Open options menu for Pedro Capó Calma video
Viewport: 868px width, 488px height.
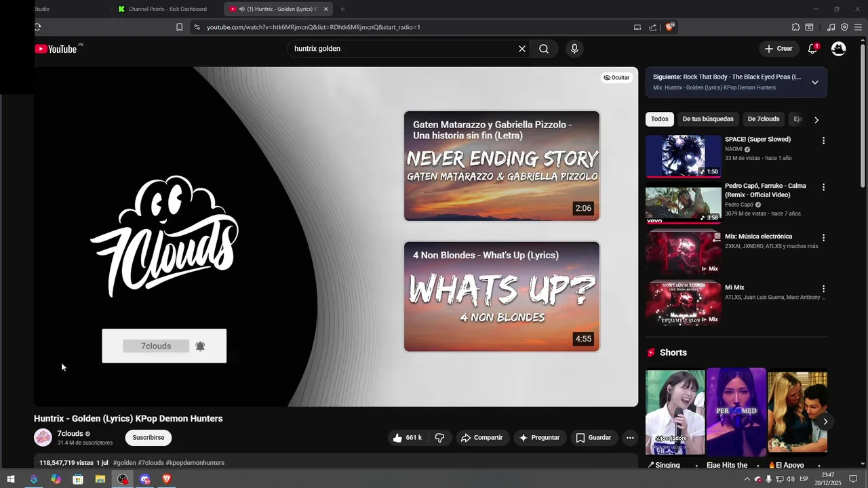823,187
